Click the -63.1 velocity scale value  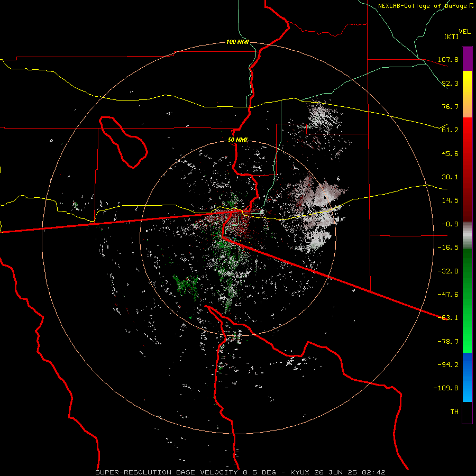(448, 318)
